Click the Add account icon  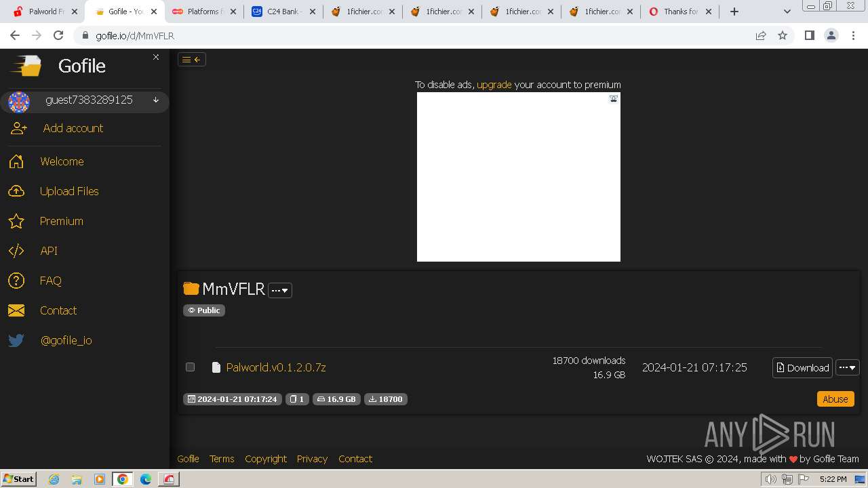point(18,128)
